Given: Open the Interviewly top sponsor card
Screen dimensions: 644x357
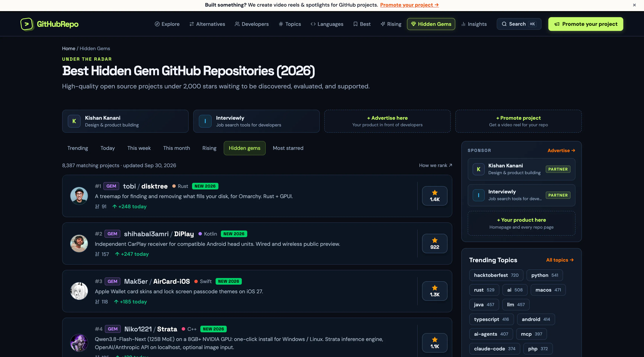Looking at the screenshot, I should 256,121.
